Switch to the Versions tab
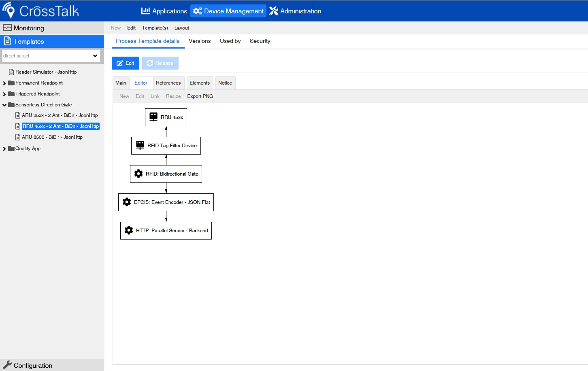588x371 pixels. [x=200, y=41]
